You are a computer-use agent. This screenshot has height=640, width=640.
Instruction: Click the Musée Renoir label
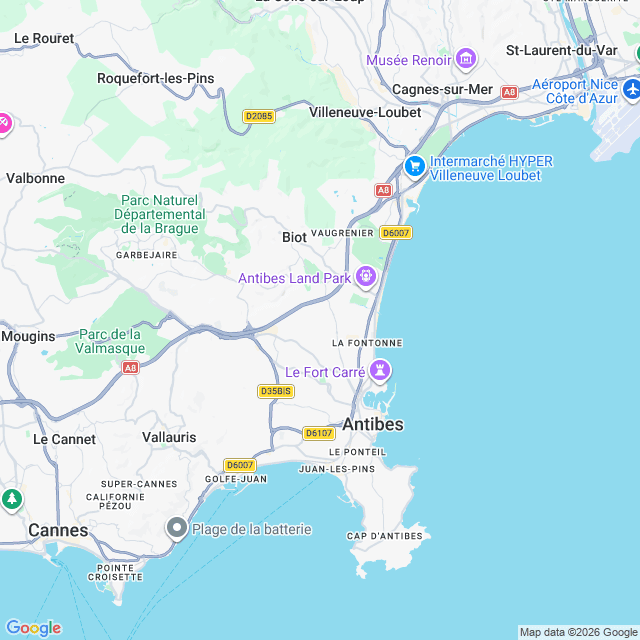tap(409, 60)
